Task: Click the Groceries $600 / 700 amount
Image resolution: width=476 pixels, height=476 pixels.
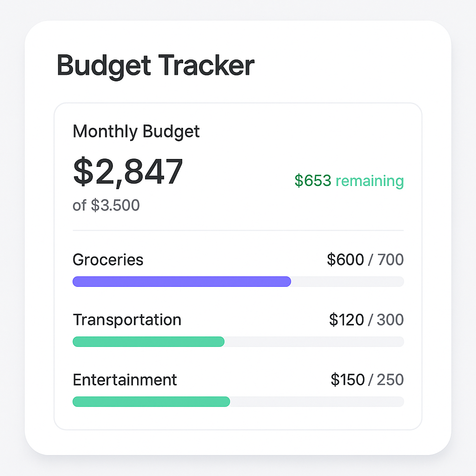Action: [x=365, y=259]
